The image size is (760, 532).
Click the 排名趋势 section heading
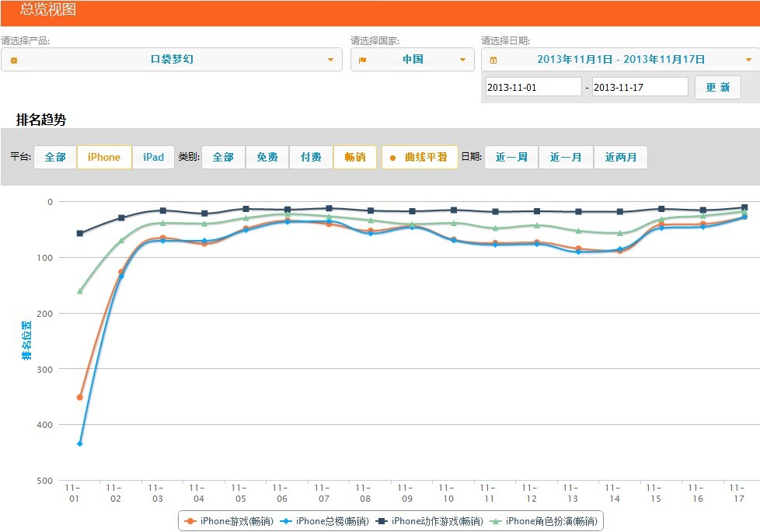click(41, 120)
